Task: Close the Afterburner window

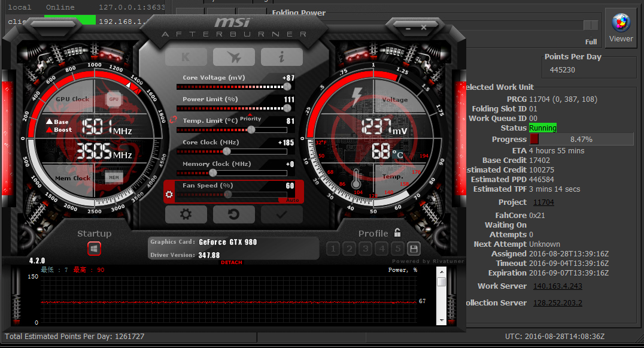Action: tap(423, 28)
